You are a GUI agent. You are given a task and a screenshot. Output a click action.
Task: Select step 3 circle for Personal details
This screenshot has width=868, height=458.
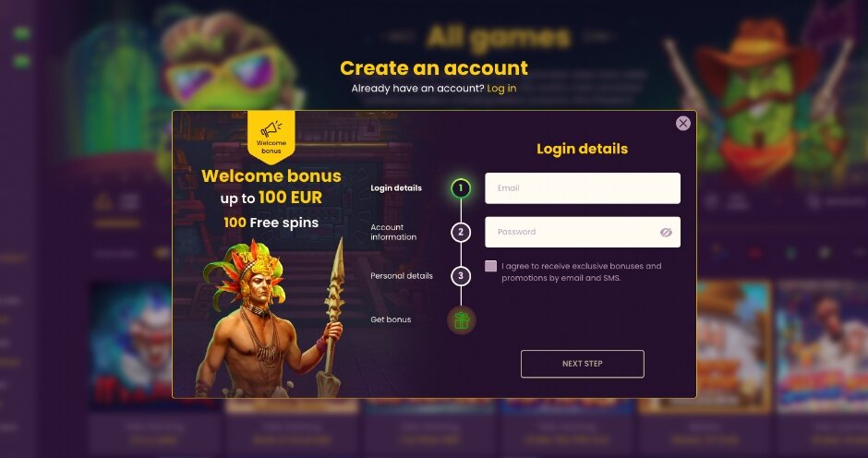(x=461, y=276)
